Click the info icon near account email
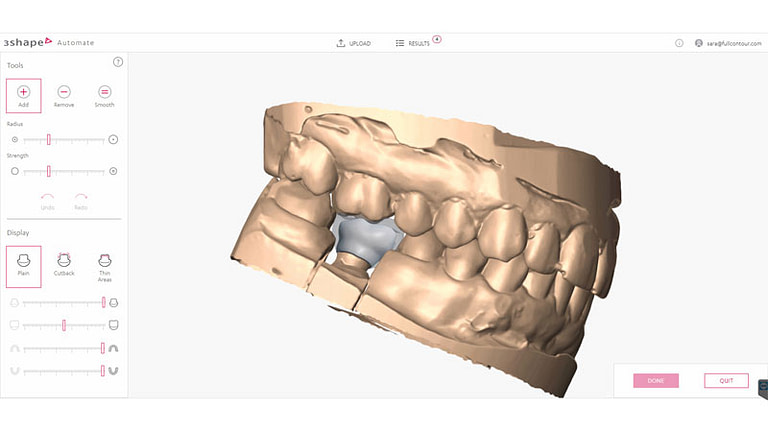The image size is (768, 432). (x=679, y=43)
